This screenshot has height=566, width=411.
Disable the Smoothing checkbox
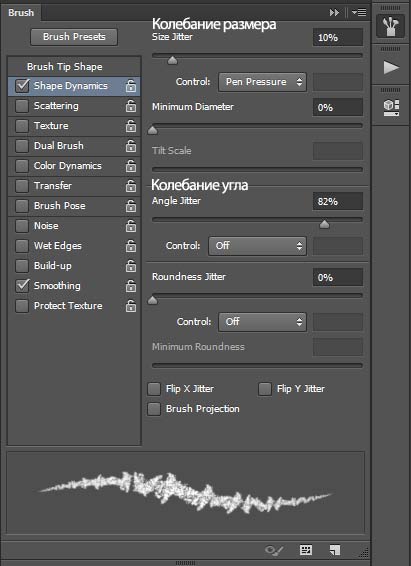click(x=22, y=286)
